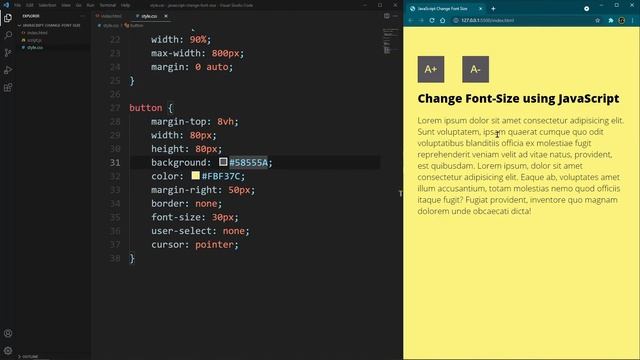Image resolution: width=640 pixels, height=360 pixels.
Task: Click the 'margin-top: 8vh;' line
Action: tap(195, 121)
